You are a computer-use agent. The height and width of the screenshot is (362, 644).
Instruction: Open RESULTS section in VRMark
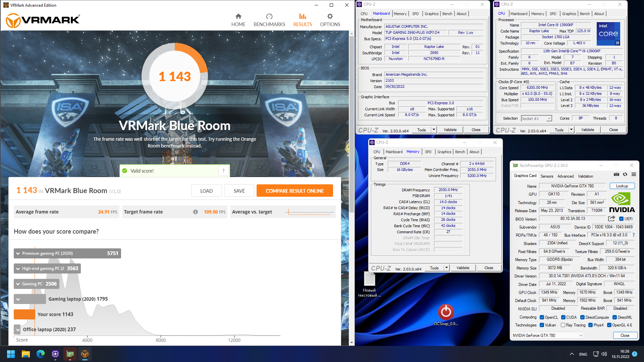pos(303,20)
